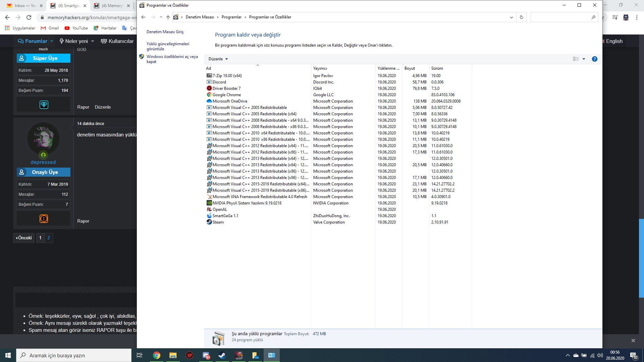Select Driver Booster 7 in the program list
This screenshot has height=362, width=644.
tap(226, 88)
